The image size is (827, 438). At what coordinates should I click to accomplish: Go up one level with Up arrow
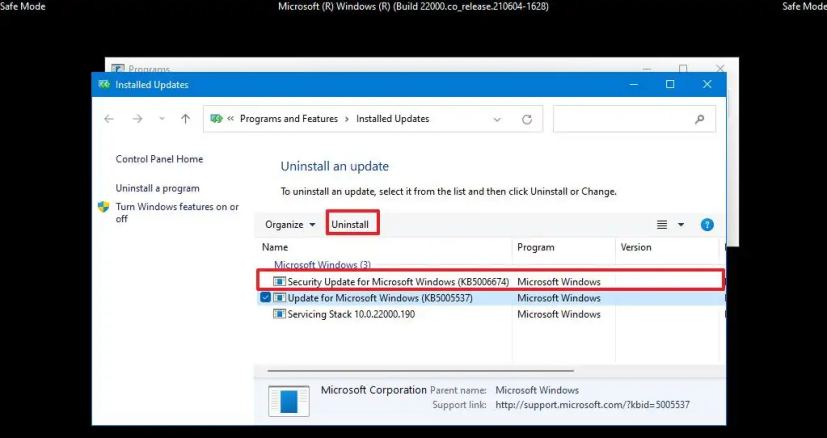coord(186,119)
